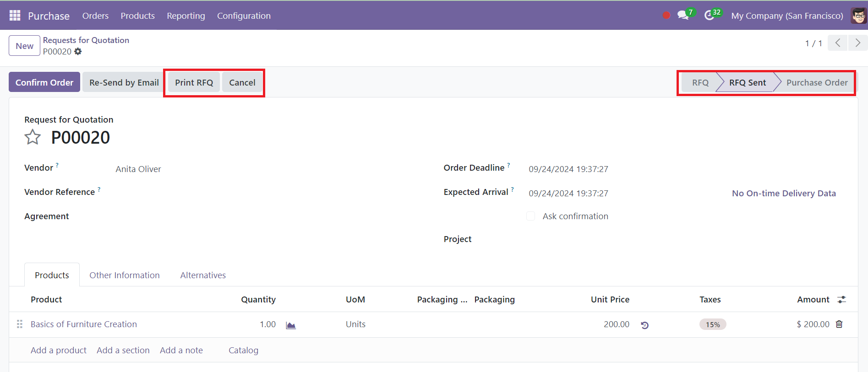Go to the Purchase app home
The image size is (868, 372).
click(49, 16)
